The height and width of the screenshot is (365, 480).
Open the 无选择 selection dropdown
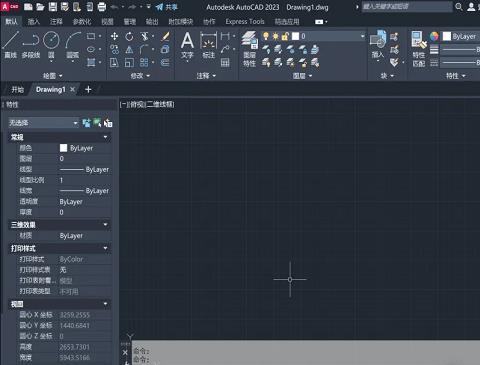click(43, 123)
